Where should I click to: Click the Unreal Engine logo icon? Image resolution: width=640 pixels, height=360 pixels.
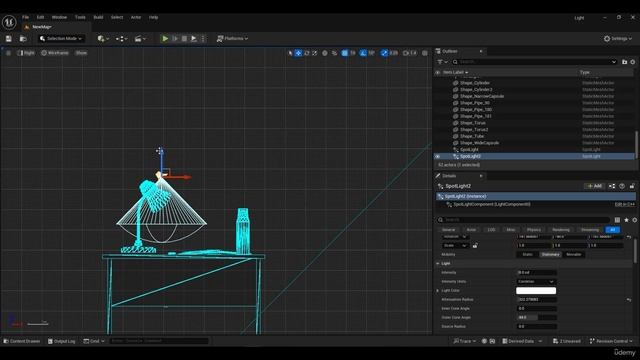[9, 22]
